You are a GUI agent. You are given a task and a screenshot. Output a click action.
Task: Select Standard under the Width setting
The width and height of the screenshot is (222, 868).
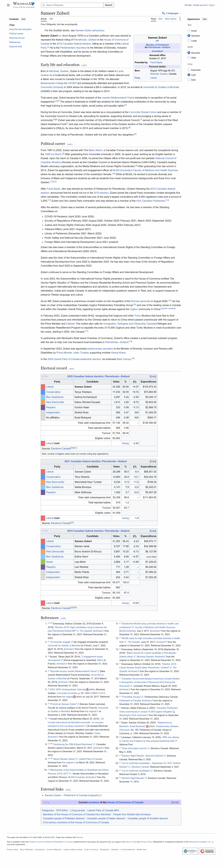pos(189,53)
